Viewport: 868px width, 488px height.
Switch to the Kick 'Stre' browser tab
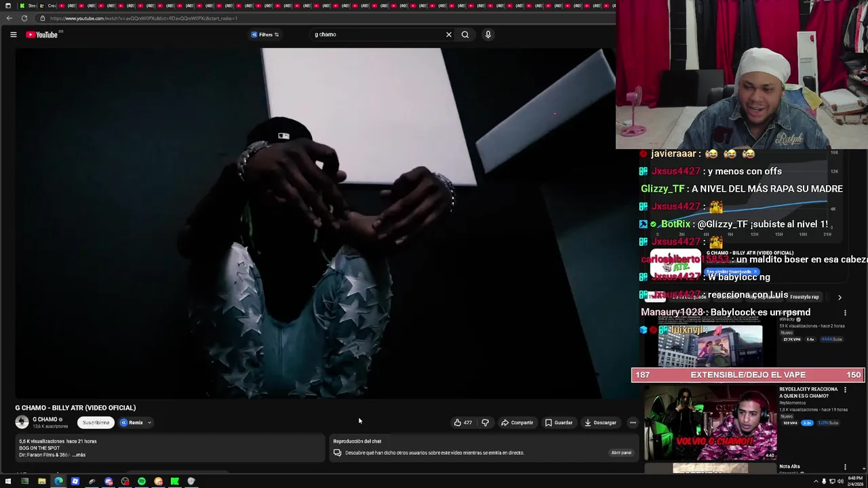pos(28,5)
